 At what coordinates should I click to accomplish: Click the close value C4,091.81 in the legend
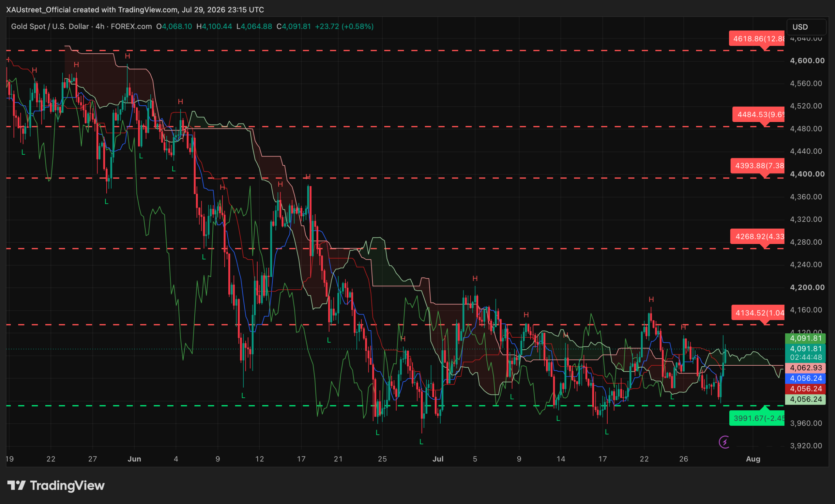pos(294,26)
